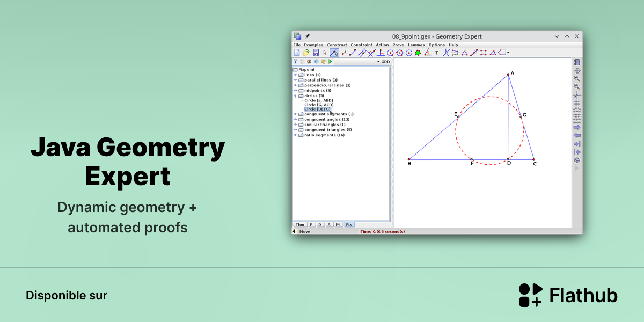Click the step to end arrow icon

point(577,144)
